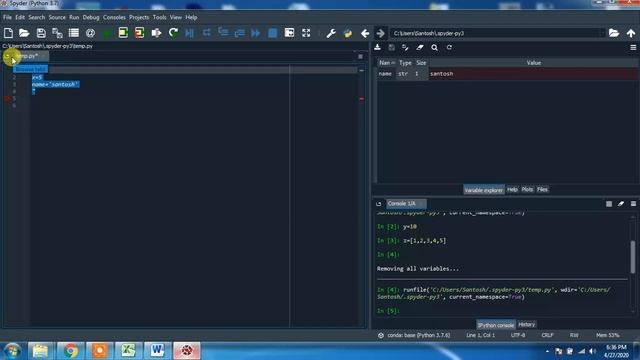Open the File menu

(x=7, y=17)
